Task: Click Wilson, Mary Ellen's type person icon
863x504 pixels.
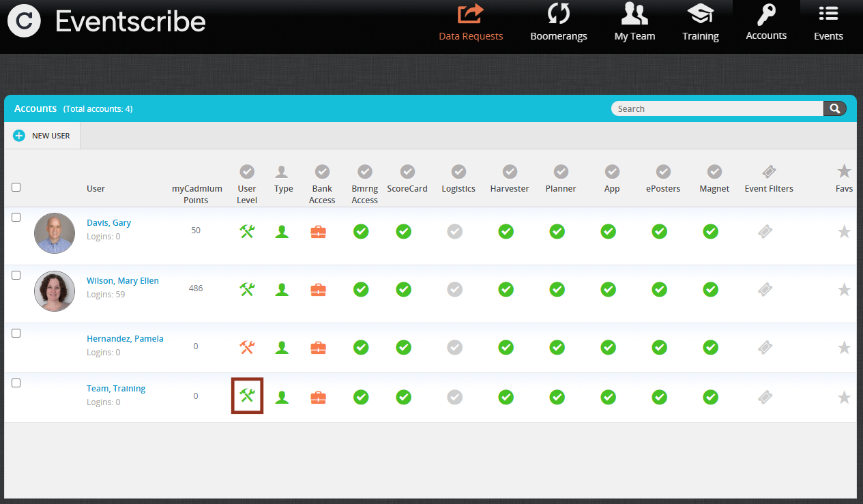Action: pos(282,290)
